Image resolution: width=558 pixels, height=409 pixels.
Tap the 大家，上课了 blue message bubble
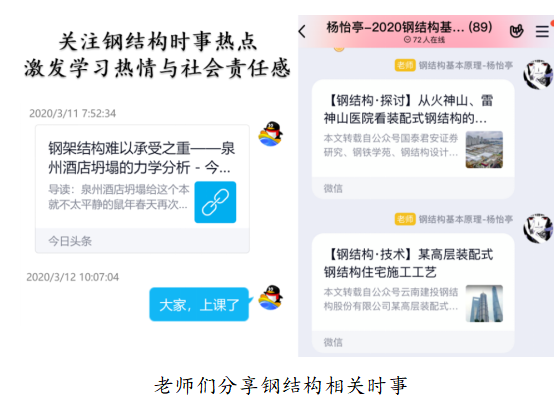click(199, 304)
